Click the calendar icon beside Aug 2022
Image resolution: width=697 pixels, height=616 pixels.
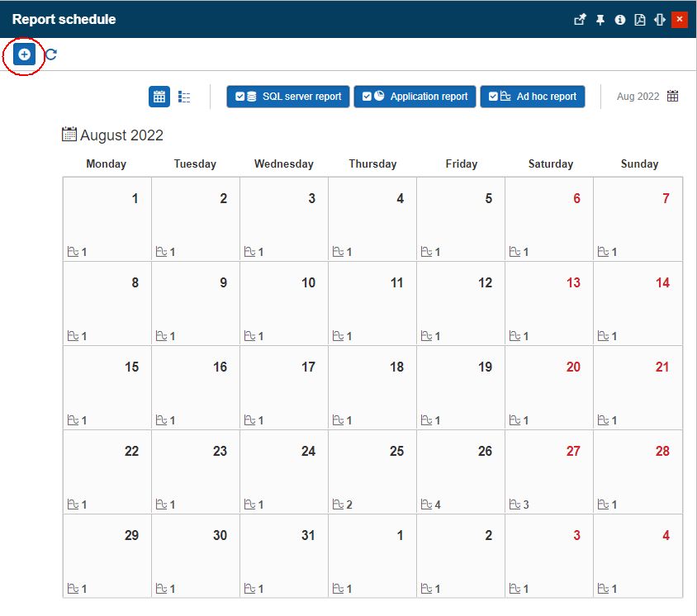click(673, 97)
